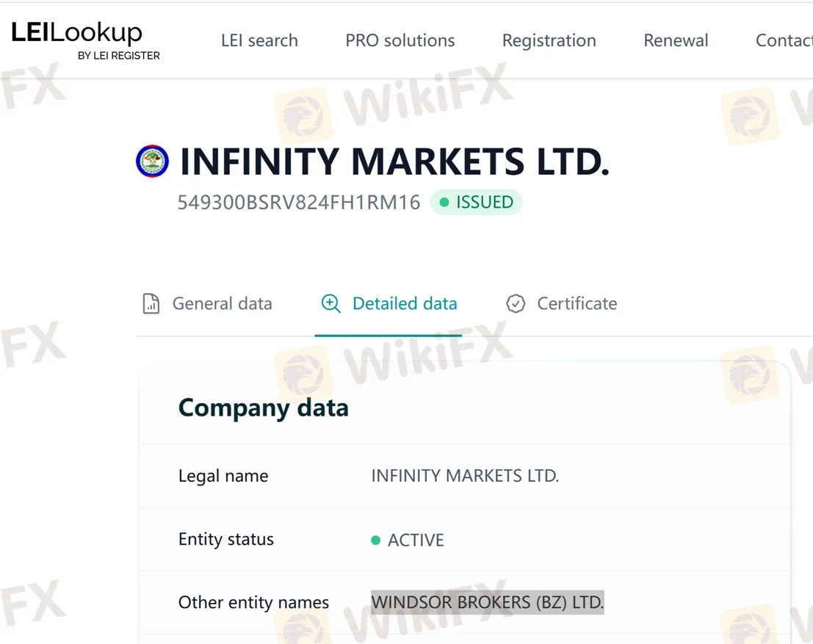
Task: Click the Detailed data magnifier icon
Action: 331,304
